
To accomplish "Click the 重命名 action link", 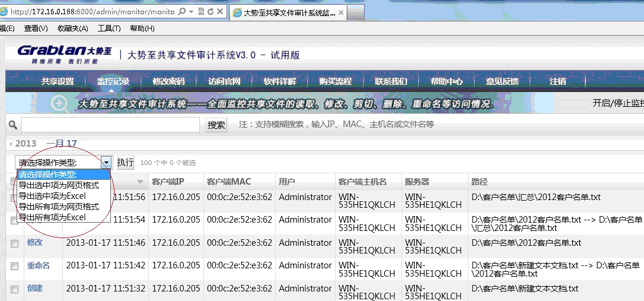I will (x=38, y=266).
